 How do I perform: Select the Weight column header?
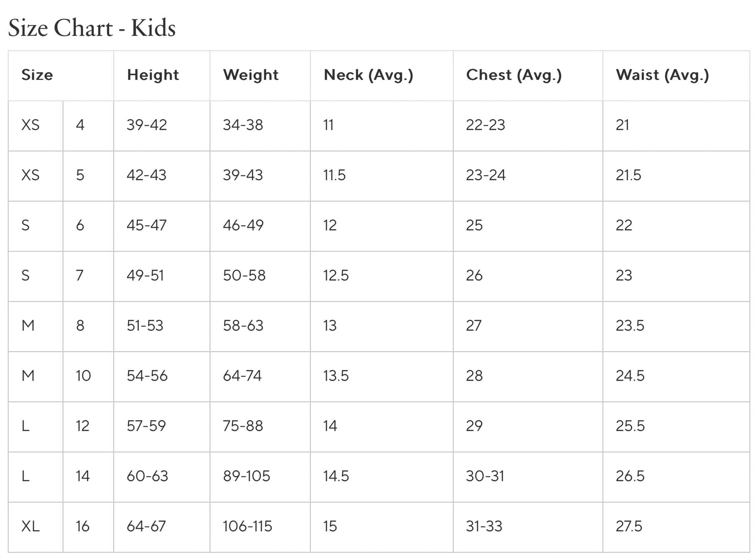pos(251,75)
